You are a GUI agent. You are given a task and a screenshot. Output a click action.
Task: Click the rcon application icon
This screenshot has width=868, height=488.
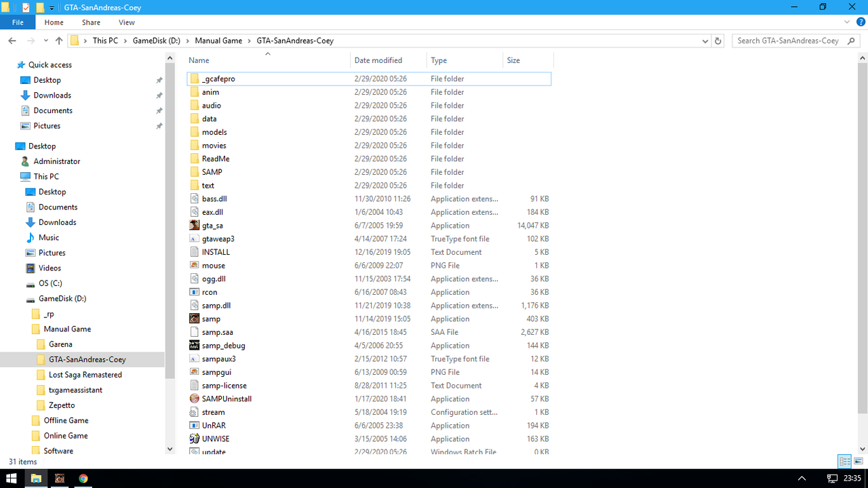point(194,292)
